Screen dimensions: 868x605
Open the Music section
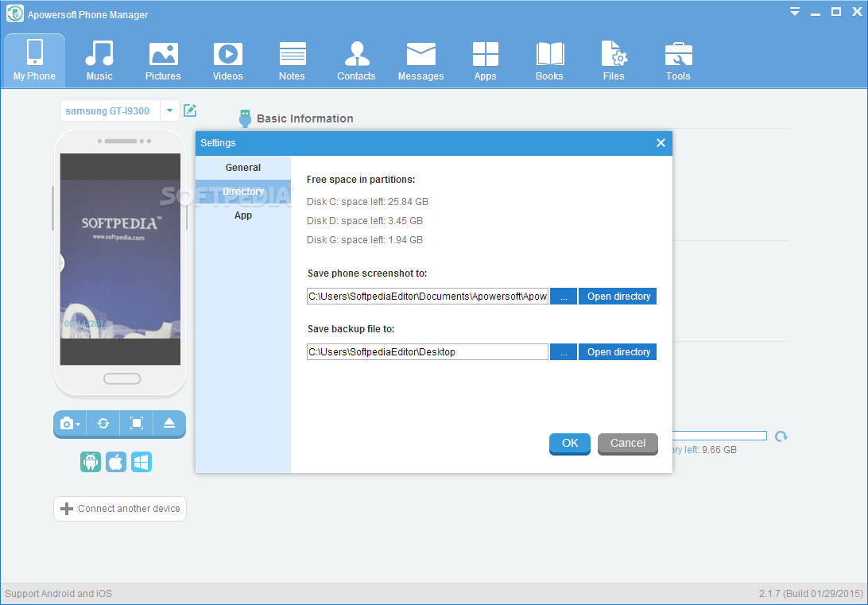coord(99,60)
